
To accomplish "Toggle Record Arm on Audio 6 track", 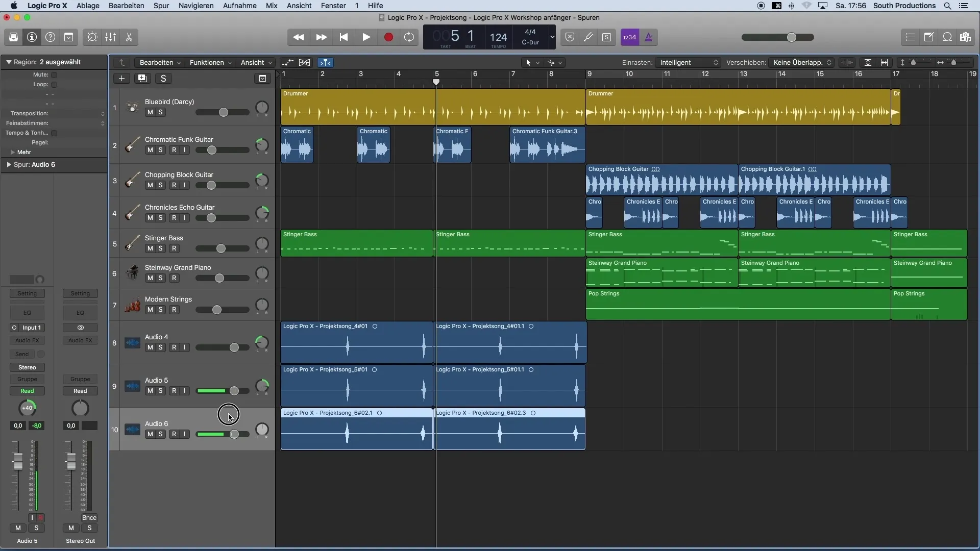I will [x=174, y=434].
